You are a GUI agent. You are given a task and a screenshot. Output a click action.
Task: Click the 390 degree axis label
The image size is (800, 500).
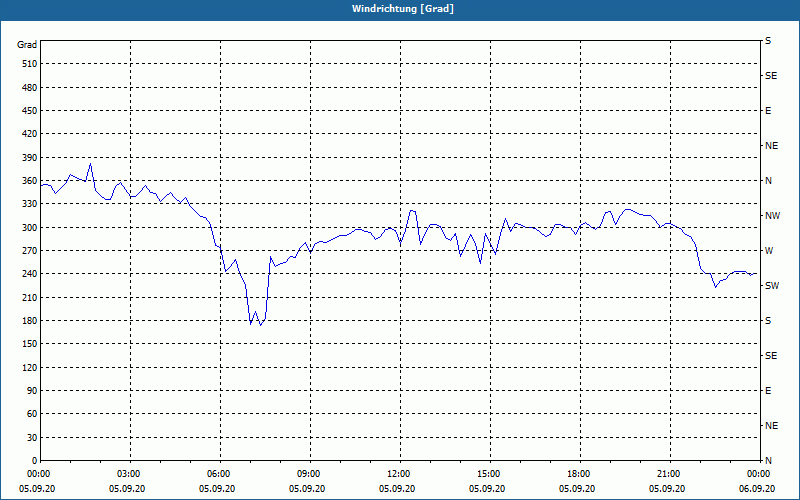(x=30, y=158)
